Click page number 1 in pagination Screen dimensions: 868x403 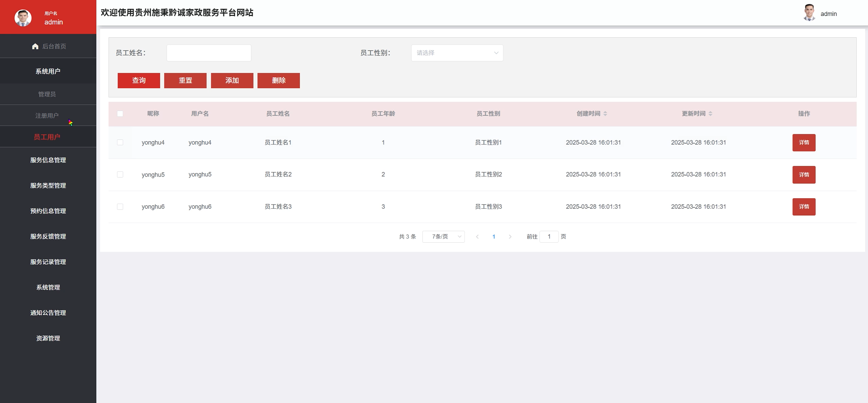pyautogui.click(x=494, y=237)
